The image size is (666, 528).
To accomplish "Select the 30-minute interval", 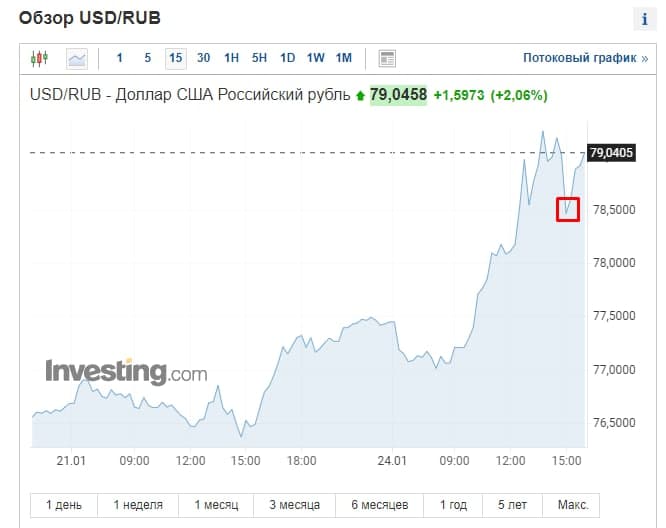I will click(x=204, y=58).
